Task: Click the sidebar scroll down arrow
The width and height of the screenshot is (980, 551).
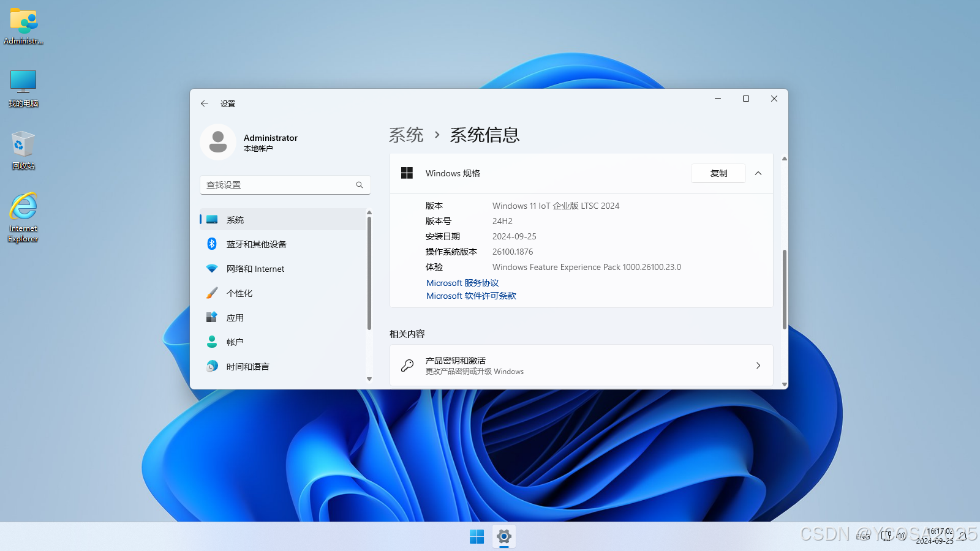Action: tap(369, 379)
